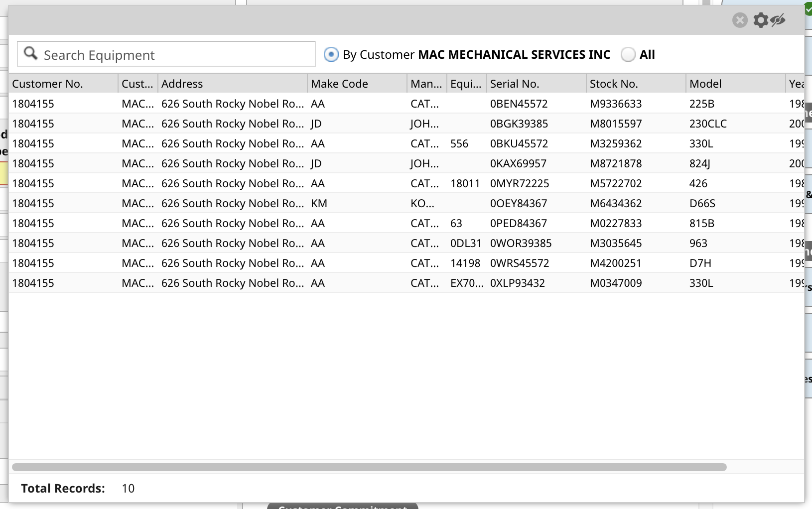Select serial number 0WRS45572
812x509 pixels.
click(x=520, y=263)
